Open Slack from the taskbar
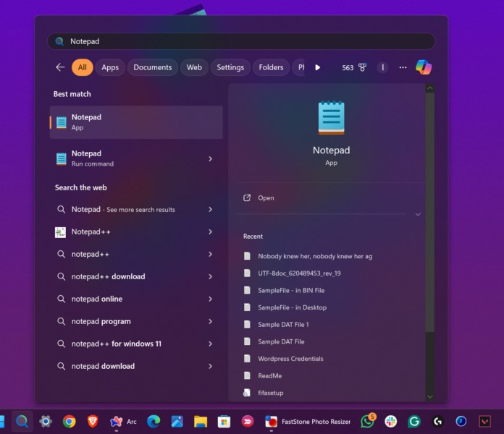Image resolution: width=504 pixels, height=434 pixels. [x=391, y=421]
